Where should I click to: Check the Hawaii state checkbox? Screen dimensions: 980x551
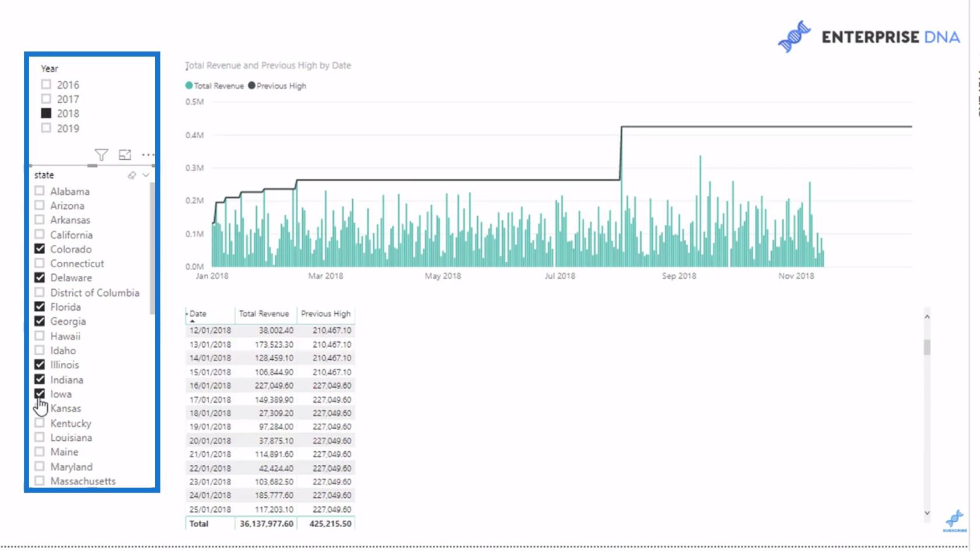(40, 336)
